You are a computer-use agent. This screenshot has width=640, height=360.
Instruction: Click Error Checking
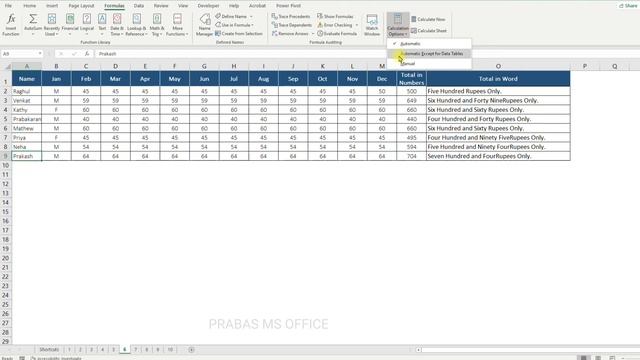(335, 25)
